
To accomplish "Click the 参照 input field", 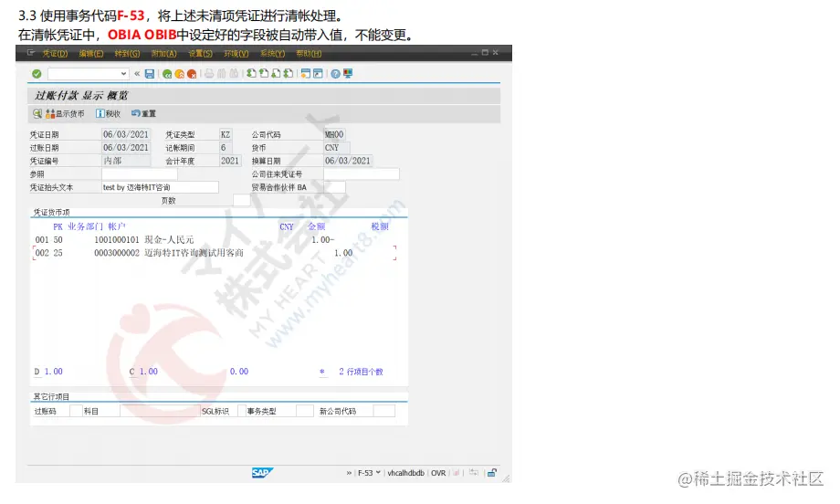I will pos(140,174).
